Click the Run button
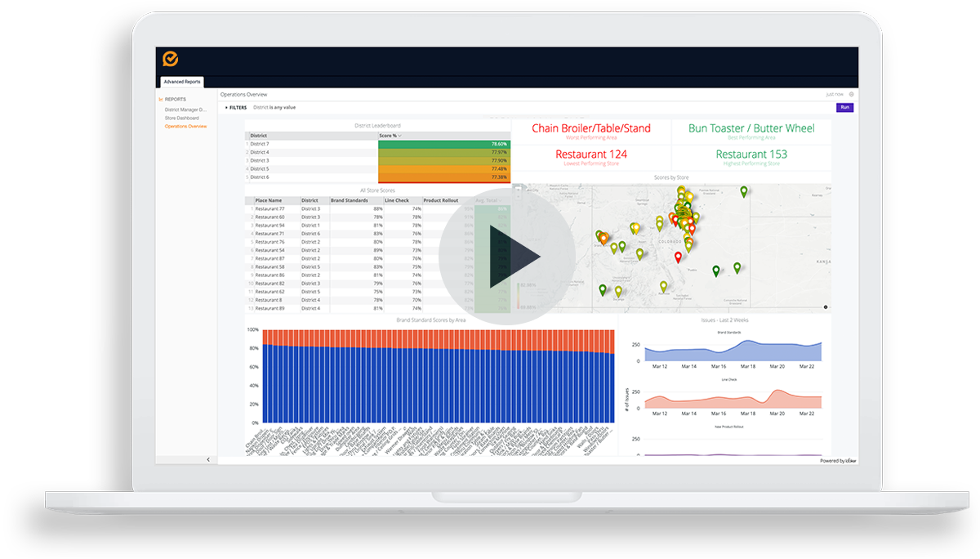The width and height of the screenshot is (980, 559). [844, 107]
